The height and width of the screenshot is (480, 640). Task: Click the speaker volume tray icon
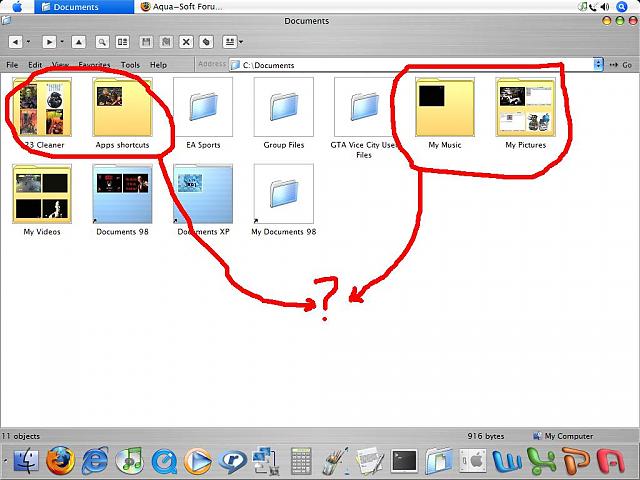click(605, 7)
